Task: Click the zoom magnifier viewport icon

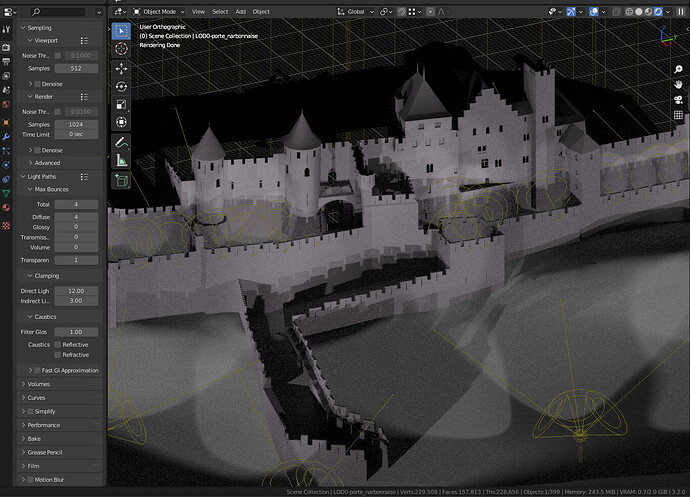Action: click(x=678, y=69)
